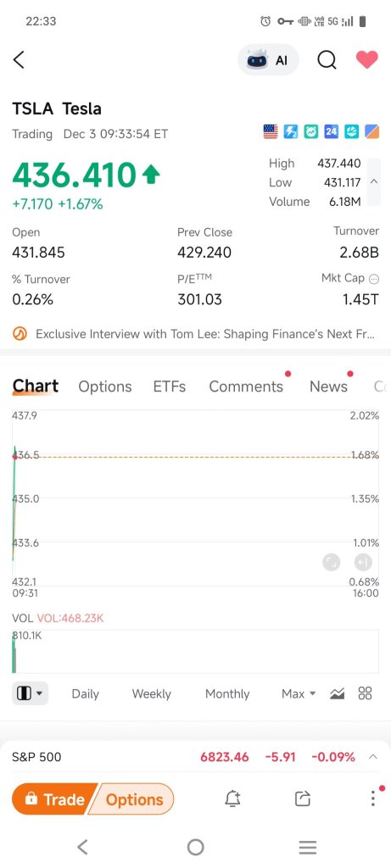Screen dimensions: 391x868
Task: Open the AI assistant robot button
Action: click(x=268, y=60)
